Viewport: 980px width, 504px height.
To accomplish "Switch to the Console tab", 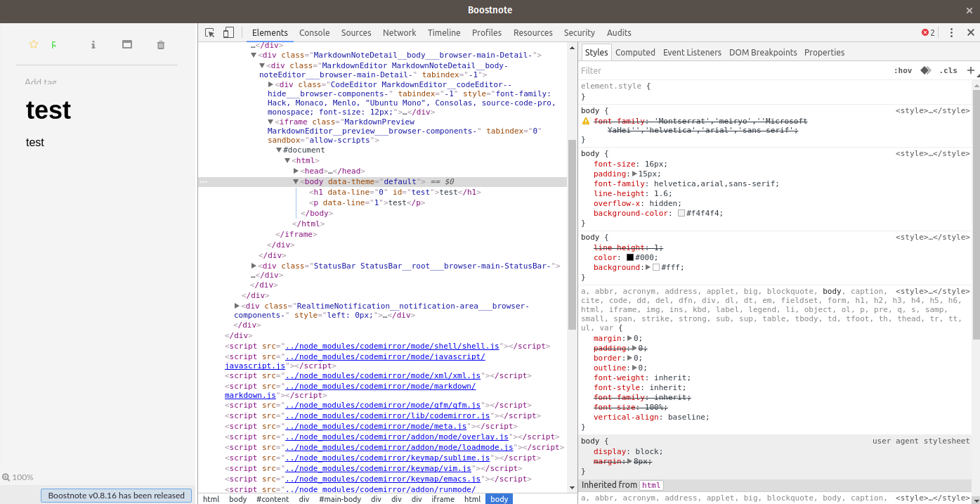I will point(314,32).
